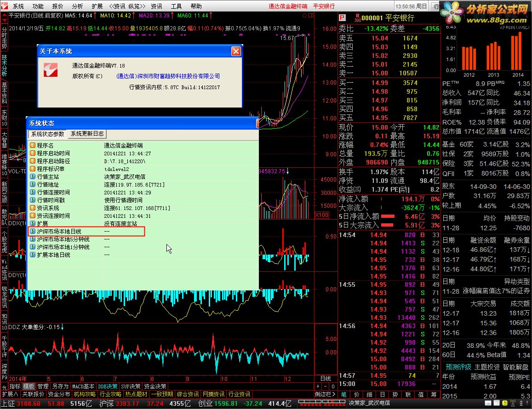Switch to 系统更新日志 tab
The height and width of the screenshot is (409, 532).
(x=87, y=134)
